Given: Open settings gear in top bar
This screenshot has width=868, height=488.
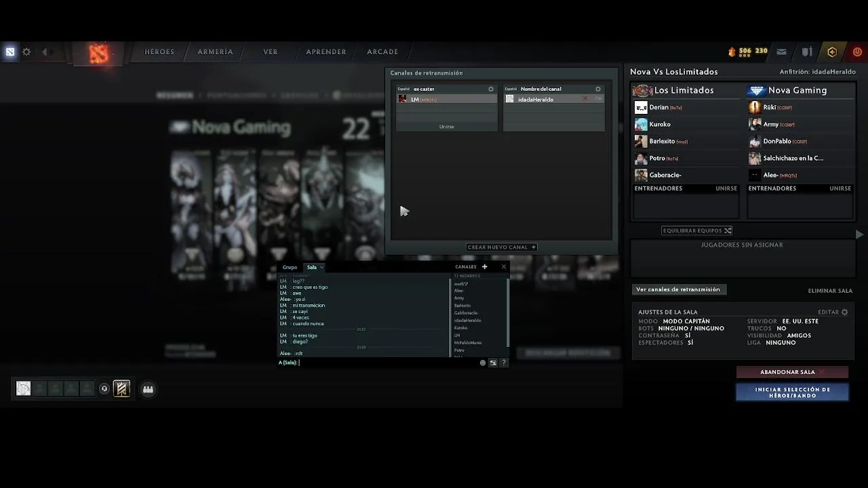Looking at the screenshot, I should click(x=26, y=52).
